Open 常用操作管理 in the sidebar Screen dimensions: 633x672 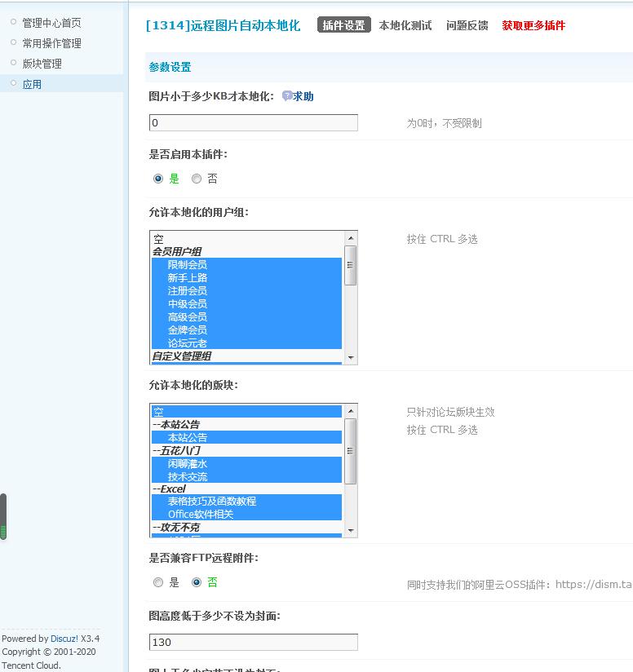click(51, 43)
